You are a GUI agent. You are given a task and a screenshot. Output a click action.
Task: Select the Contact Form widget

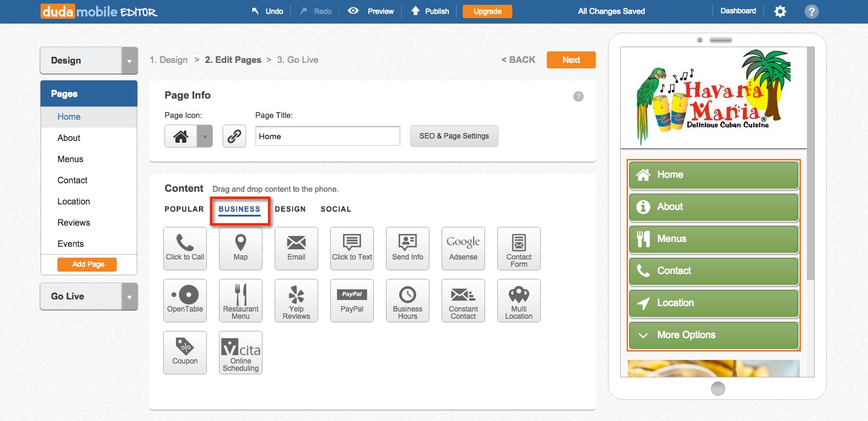coord(519,249)
